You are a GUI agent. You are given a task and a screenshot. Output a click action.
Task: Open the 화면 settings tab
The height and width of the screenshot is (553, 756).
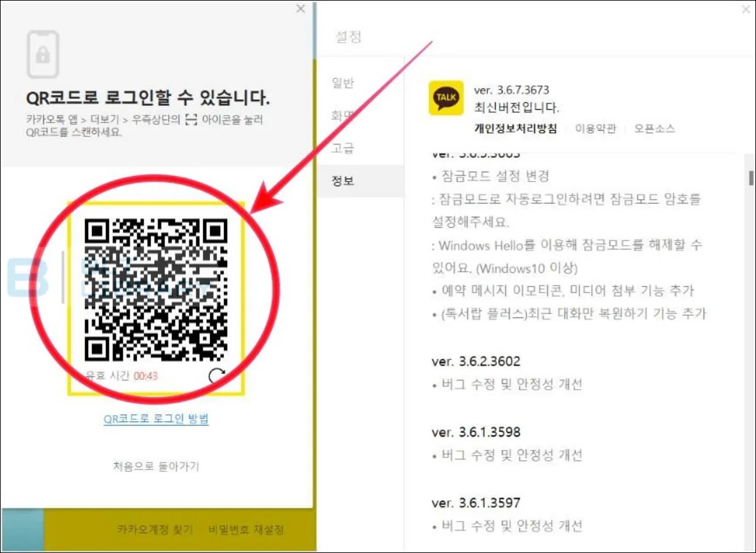pos(343,116)
